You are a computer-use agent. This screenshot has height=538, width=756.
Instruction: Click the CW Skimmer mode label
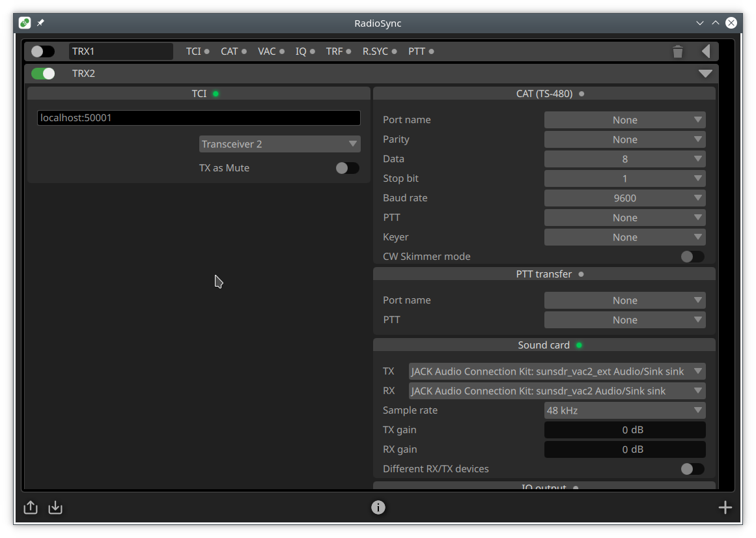[427, 257]
